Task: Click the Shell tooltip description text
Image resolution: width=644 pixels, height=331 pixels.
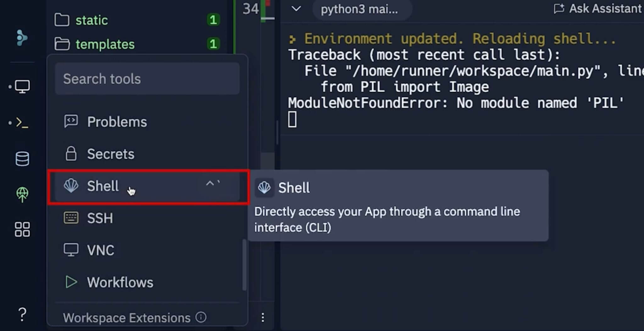Action: click(387, 220)
